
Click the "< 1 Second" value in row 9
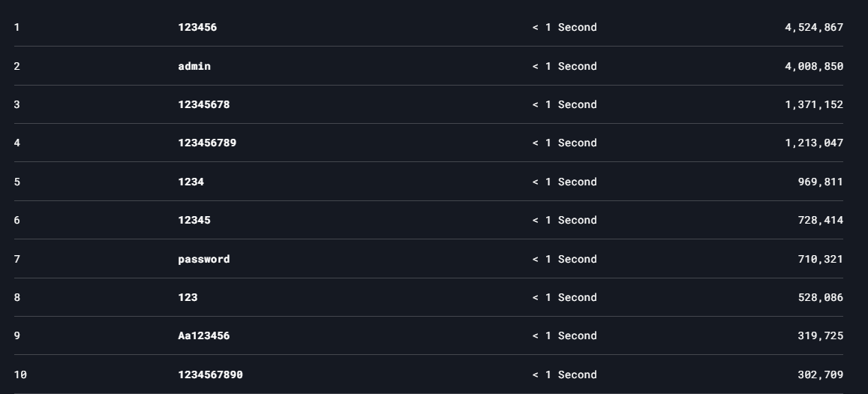pos(564,336)
